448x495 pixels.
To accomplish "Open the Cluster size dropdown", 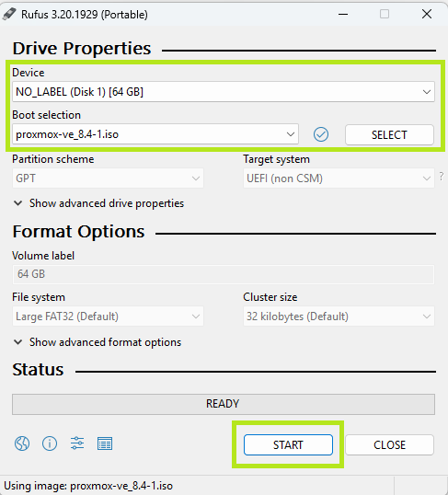I will pyautogui.click(x=339, y=316).
